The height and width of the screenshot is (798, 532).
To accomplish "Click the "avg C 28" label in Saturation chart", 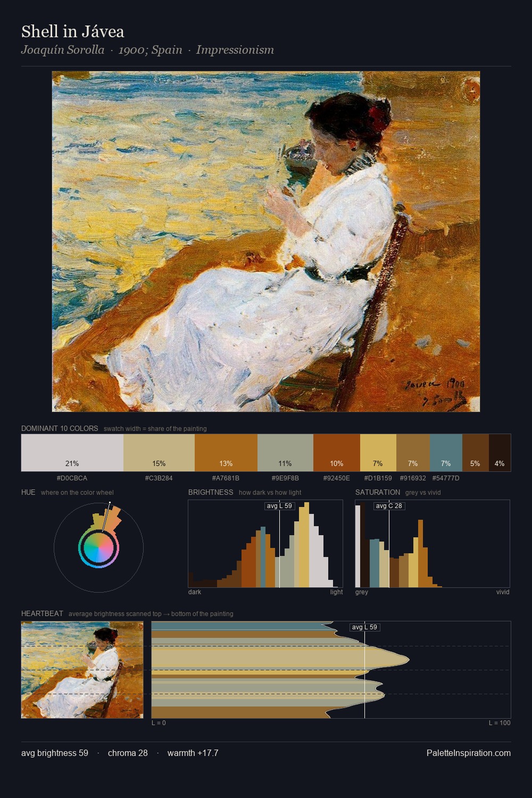I will click(389, 506).
